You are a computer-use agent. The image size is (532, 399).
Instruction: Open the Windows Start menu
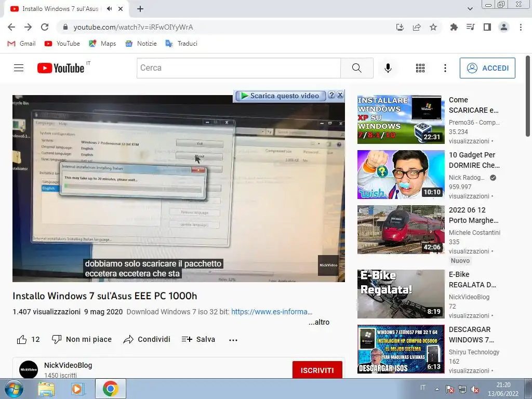click(x=14, y=389)
